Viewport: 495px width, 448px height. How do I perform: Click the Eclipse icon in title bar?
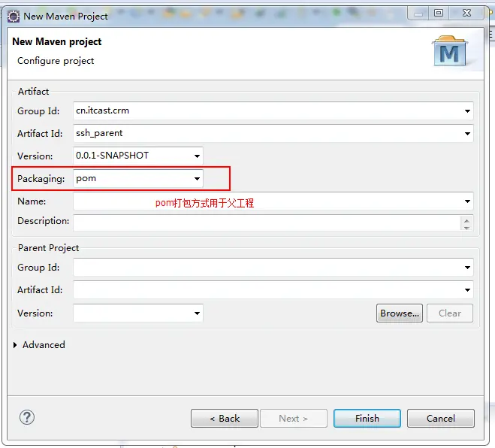[14, 16]
